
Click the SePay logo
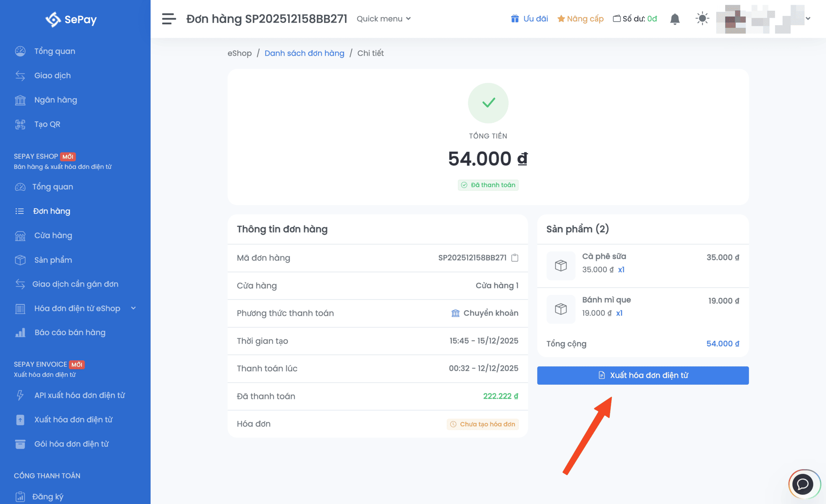click(71, 19)
